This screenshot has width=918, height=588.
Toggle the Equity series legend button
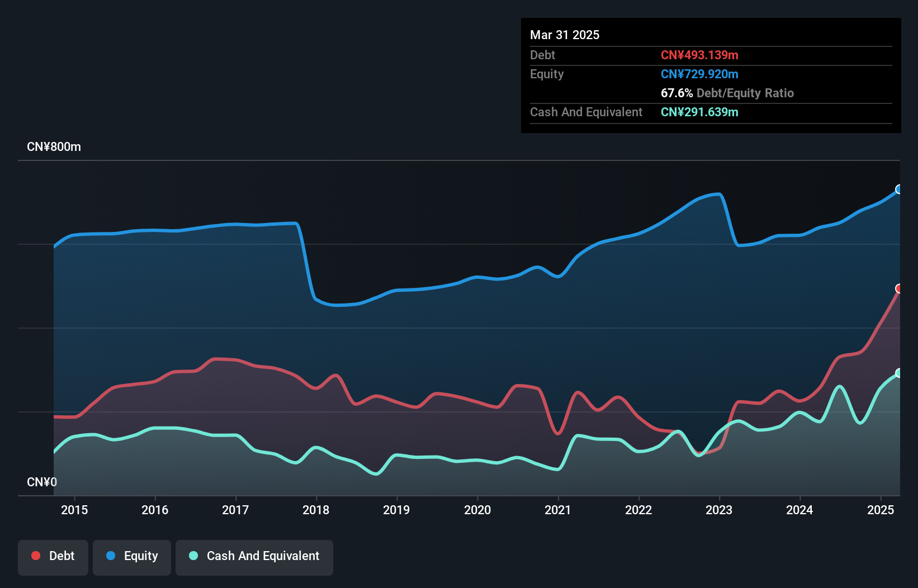click(x=132, y=557)
